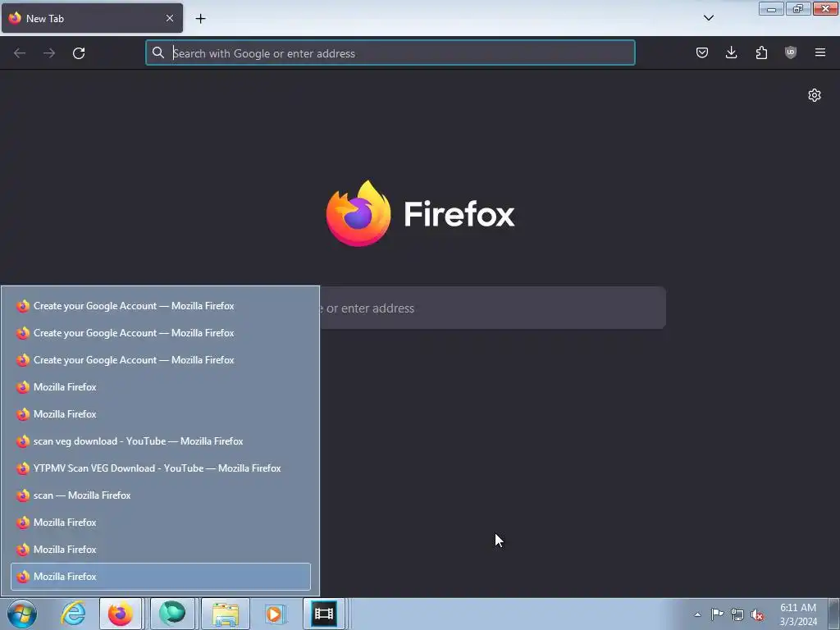Focus the top address bar field
The image size is (840, 630).
click(x=390, y=53)
